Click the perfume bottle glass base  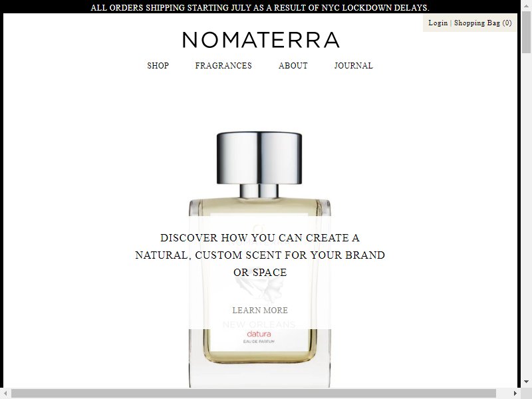point(259,373)
